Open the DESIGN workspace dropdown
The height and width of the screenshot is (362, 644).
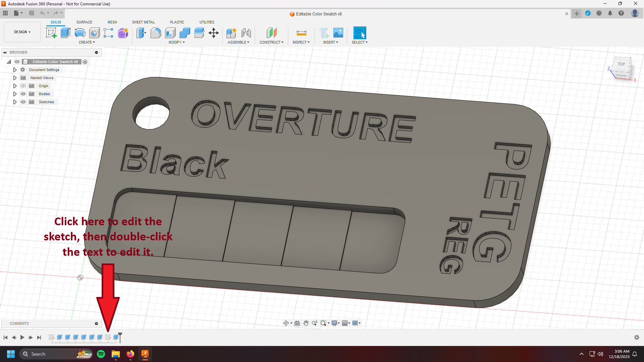point(22,32)
